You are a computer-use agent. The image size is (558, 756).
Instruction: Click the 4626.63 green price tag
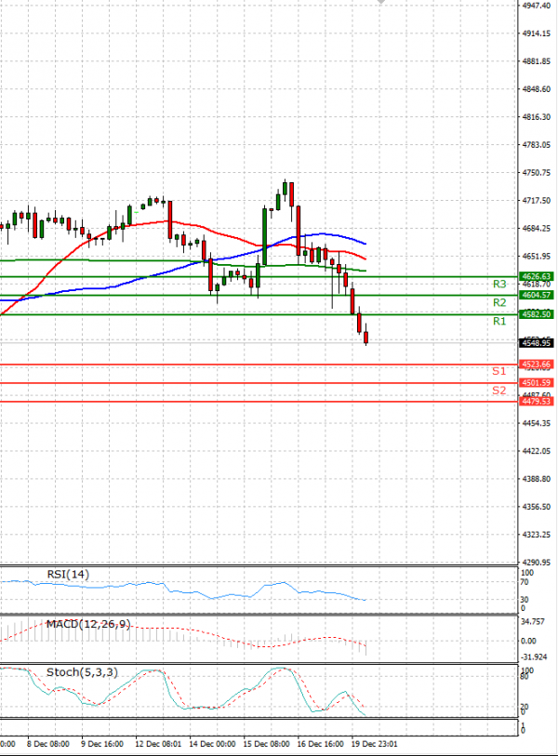[x=536, y=277]
